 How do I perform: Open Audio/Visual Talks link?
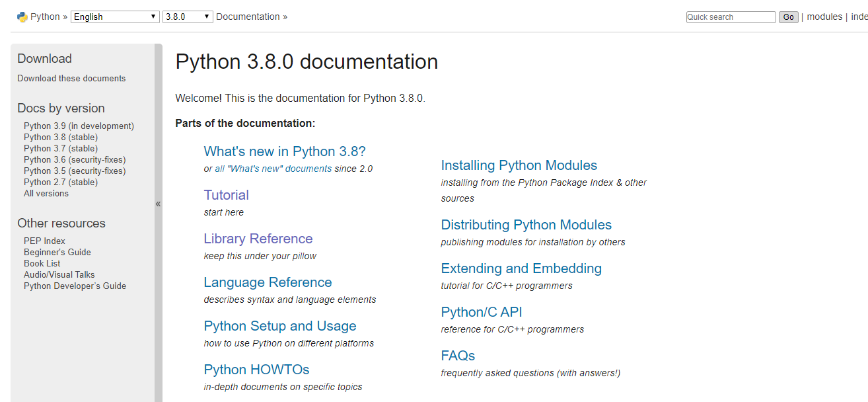tap(59, 274)
